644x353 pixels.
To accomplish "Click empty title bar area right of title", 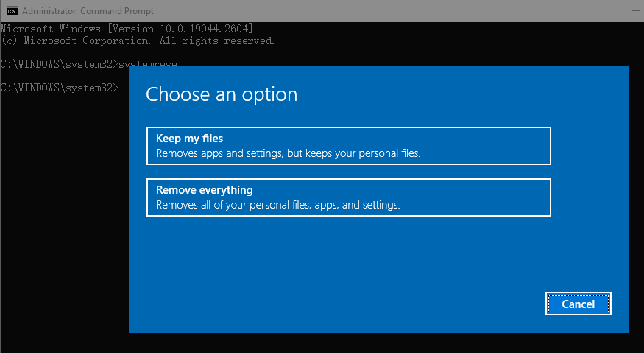I will pos(368,10).
